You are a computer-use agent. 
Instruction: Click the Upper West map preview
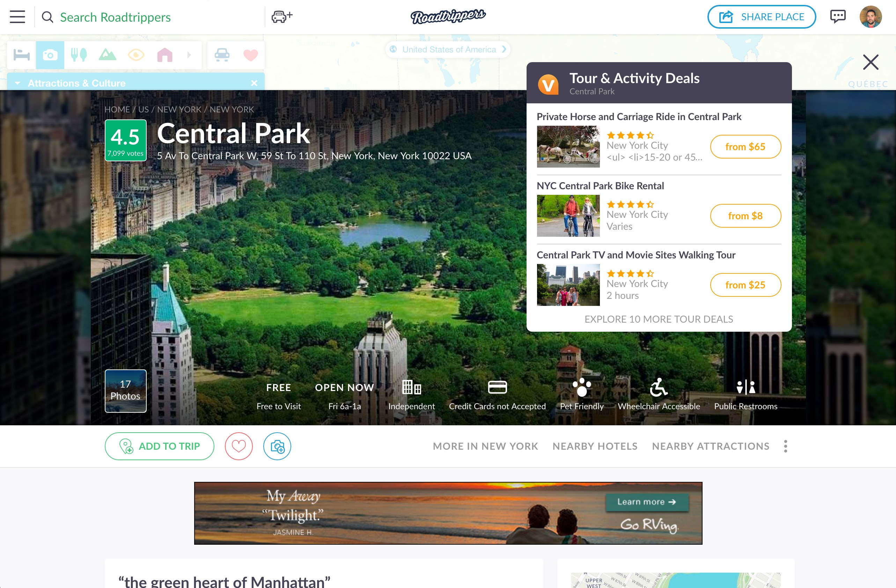[675, 580]
